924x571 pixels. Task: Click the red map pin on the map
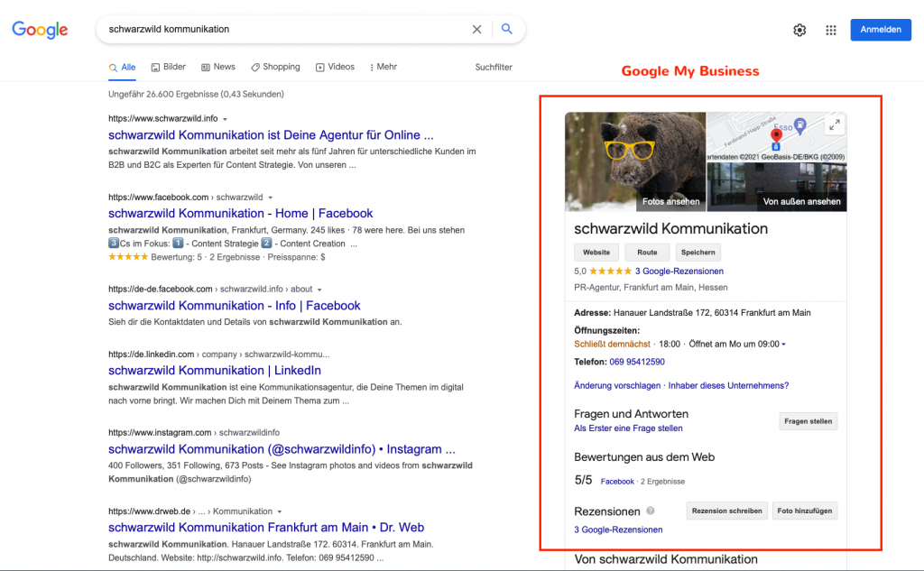point(776,136)
